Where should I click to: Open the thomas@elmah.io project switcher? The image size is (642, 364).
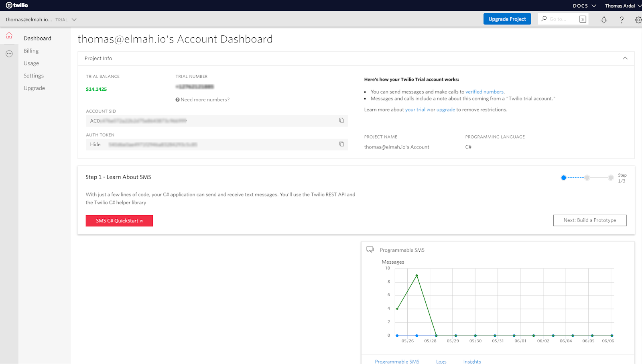(x=41, y=19)
